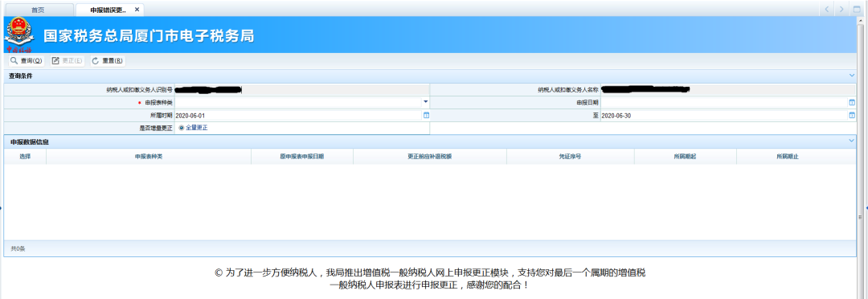Click the 申报表种类 column header

(149, 157)
